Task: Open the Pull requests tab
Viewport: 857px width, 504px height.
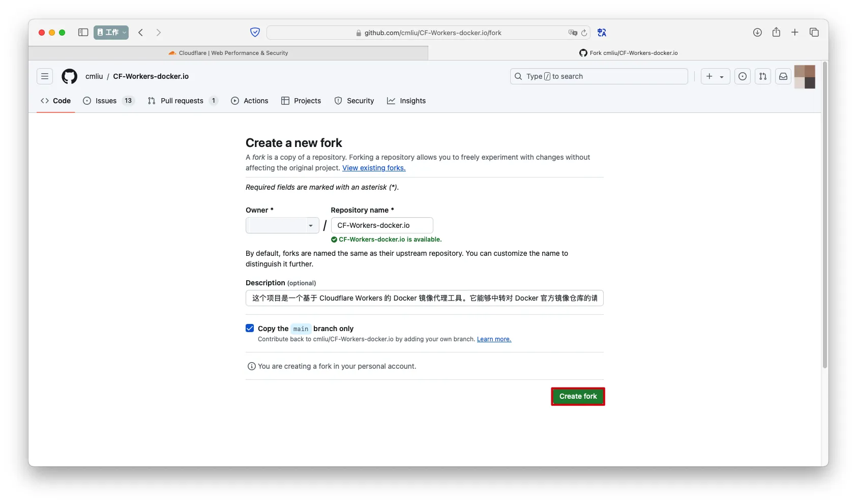Action: click(x=183, y=101)
